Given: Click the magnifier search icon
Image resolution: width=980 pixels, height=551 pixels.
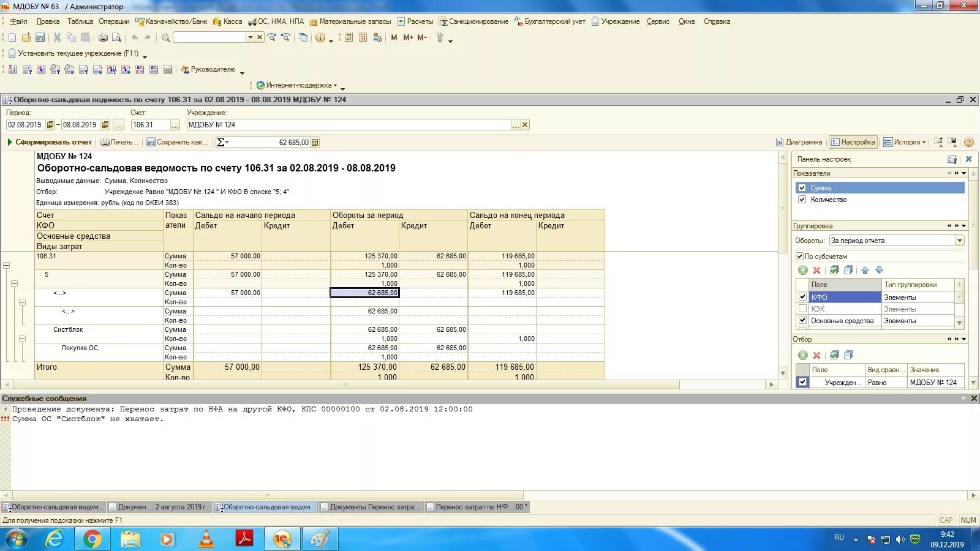Looking at the screenshot, I should coord(165,37).
